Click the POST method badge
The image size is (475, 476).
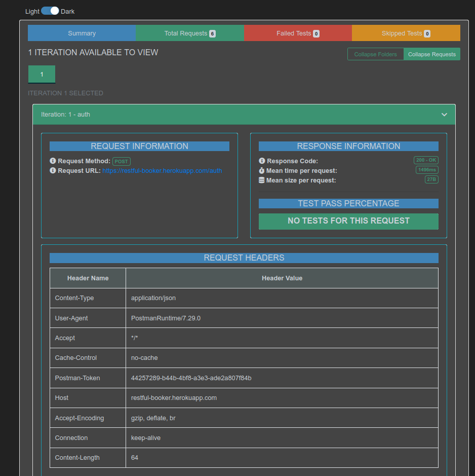(122, 161)
